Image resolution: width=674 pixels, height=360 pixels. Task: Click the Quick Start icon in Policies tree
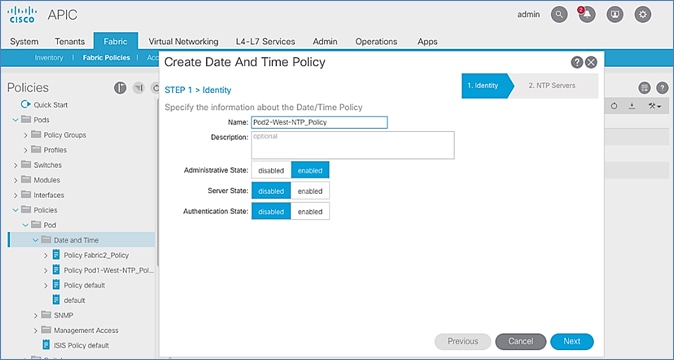point(26,104)
